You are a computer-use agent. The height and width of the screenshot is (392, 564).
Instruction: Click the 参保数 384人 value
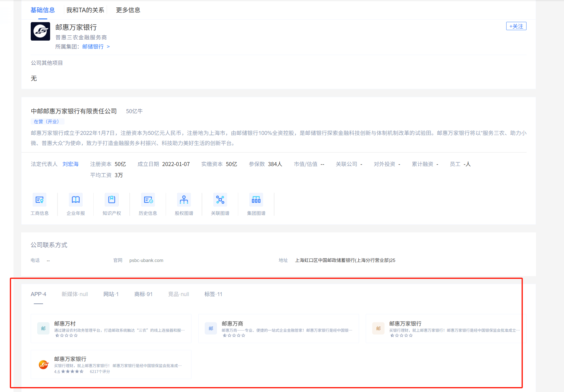pyautogui.click(x=275, y=164)
